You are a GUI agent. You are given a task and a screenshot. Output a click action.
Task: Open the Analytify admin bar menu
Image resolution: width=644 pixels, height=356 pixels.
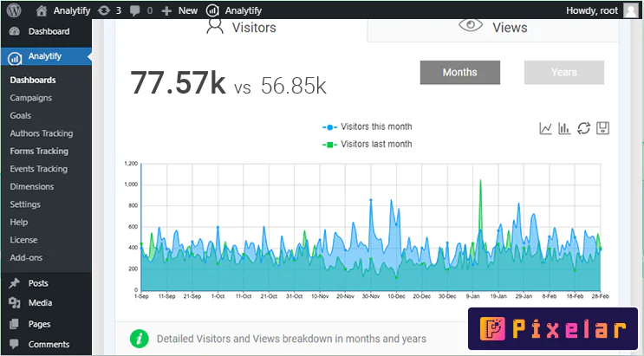pyautogui.click(x=234, y=10)
